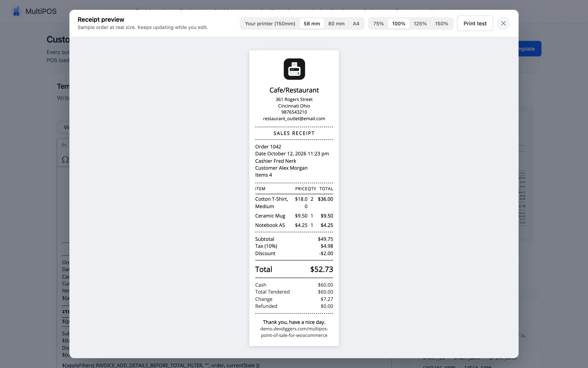Click the cash register logo on receipt

click(x=294, y=69)
